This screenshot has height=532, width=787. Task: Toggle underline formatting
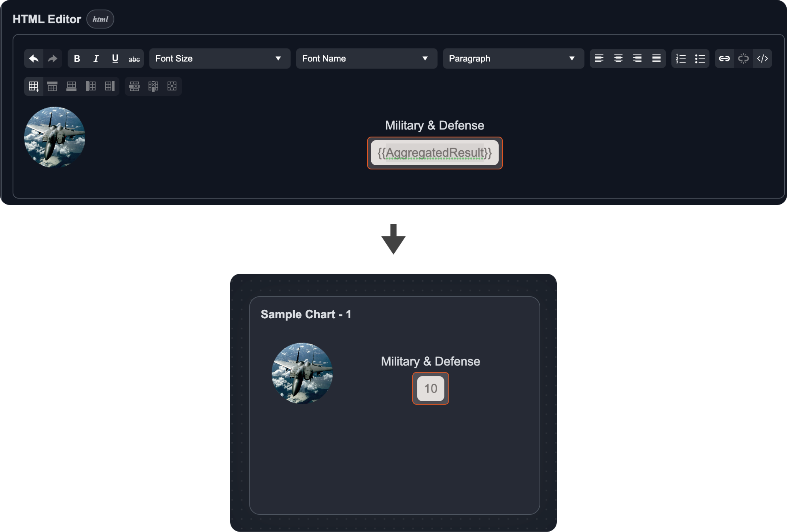tap(115, 58)
